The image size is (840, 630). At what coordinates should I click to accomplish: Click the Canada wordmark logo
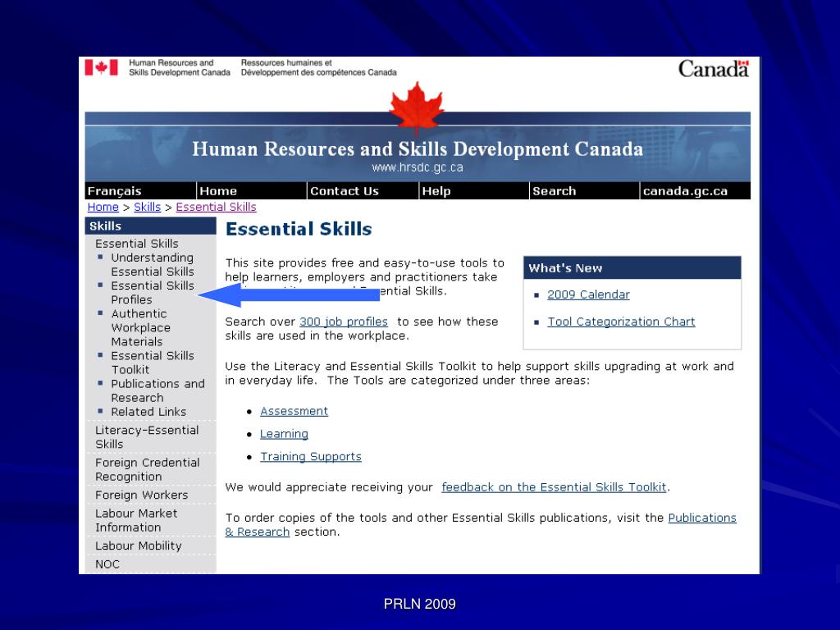714,69
